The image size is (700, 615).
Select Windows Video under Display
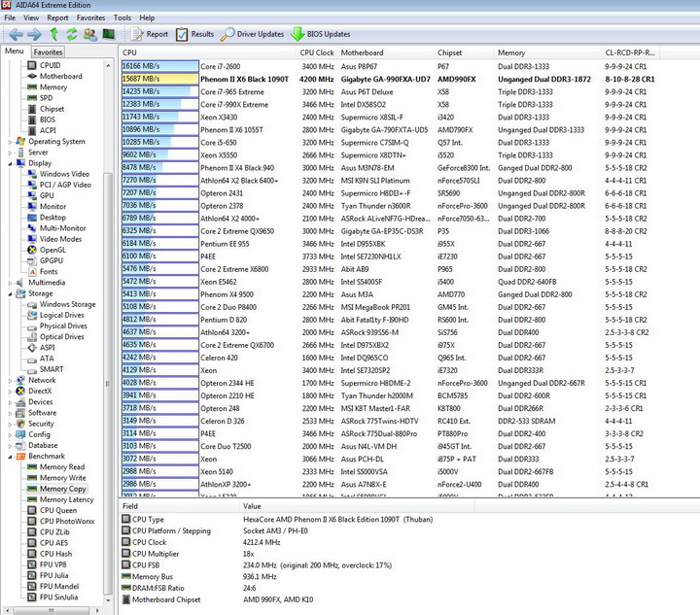(64, 174)
